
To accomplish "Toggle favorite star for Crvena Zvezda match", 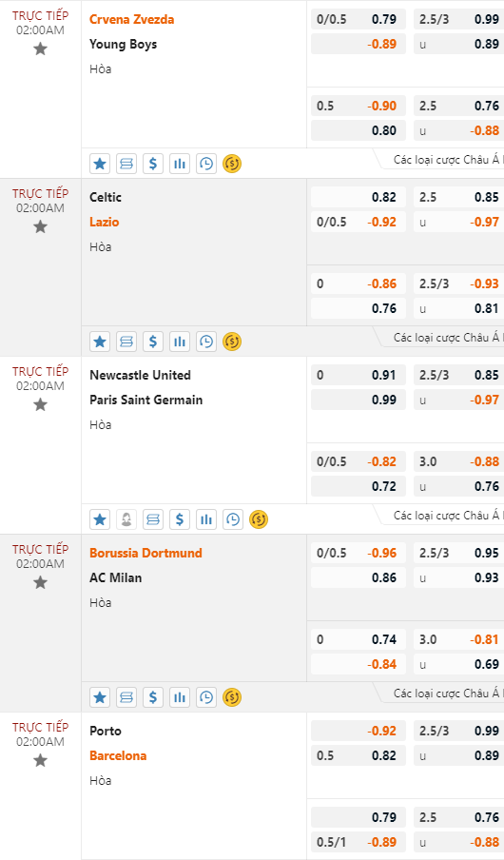I will [x=40, y=49].
